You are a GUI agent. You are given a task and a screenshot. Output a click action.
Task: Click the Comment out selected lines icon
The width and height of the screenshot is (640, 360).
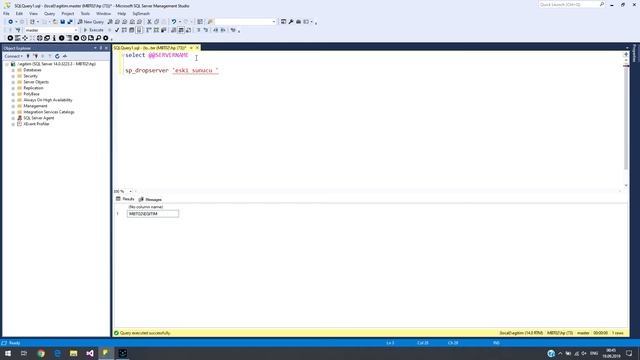pyautogui.click(x=199, y=30)
